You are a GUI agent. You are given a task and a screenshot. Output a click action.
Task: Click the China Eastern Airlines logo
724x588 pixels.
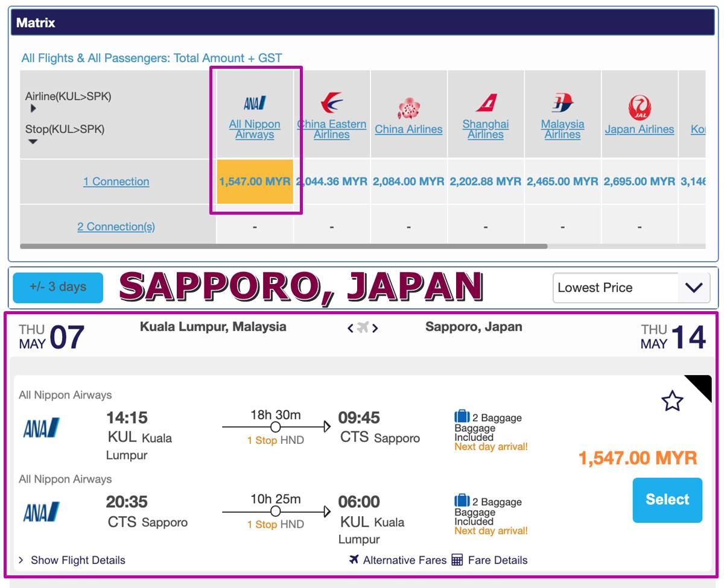pos(331,103)
